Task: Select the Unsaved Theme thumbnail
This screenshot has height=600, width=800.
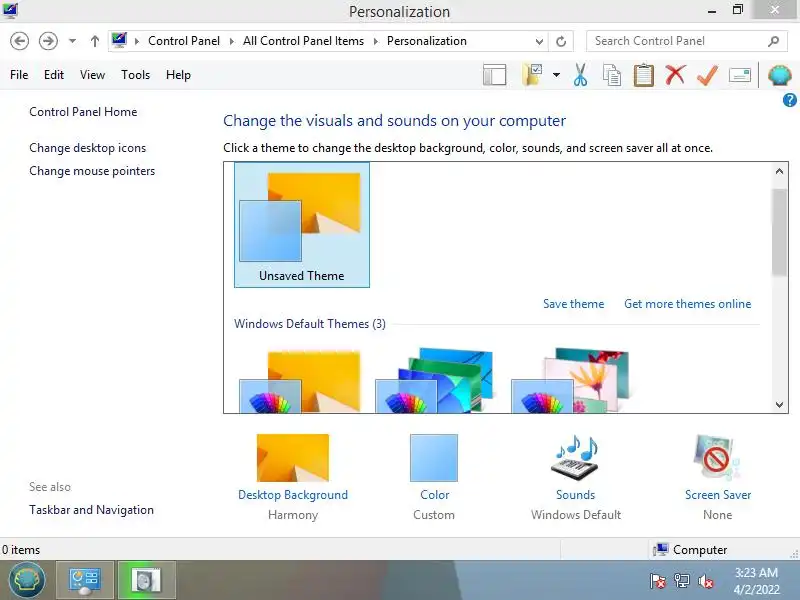Action: (x=302, y=224)
